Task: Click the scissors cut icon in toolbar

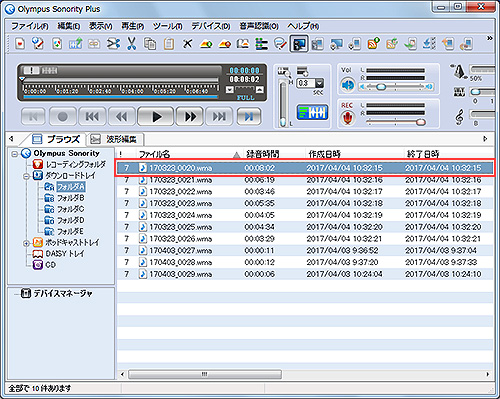Action: pos(132,44)
